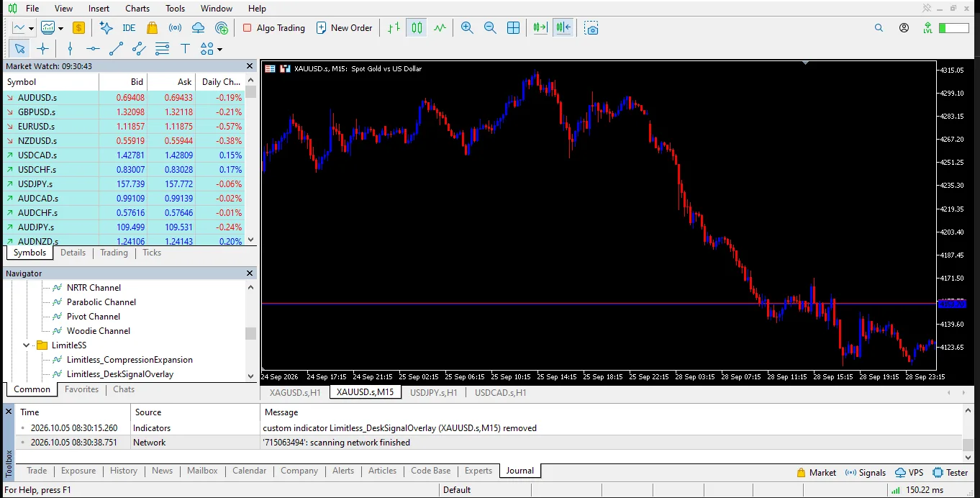Image resolution: width=980 pixels, height=498 pixels.
Task: Sort Market Watch by Daily Change column
Action: (x=221, y=82)
